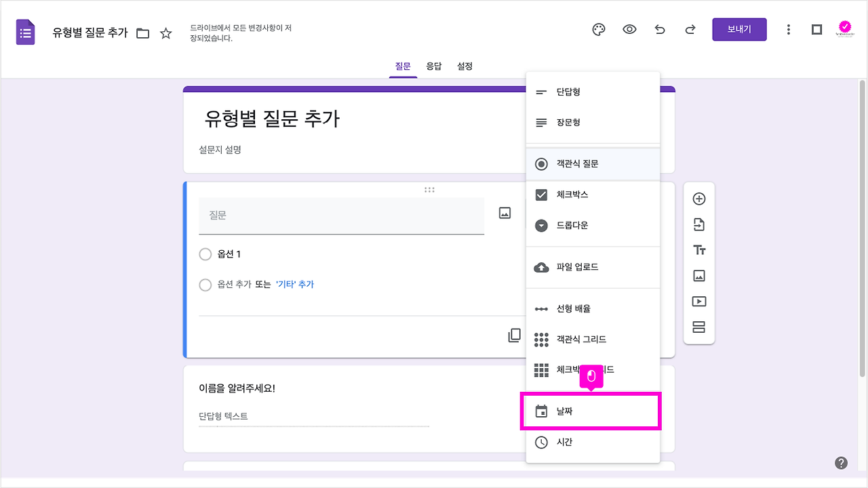This screenshot has width=868, height=488.
Task: Add an other option via '기타' 추가 link
Action: click(x=296, y=284)
